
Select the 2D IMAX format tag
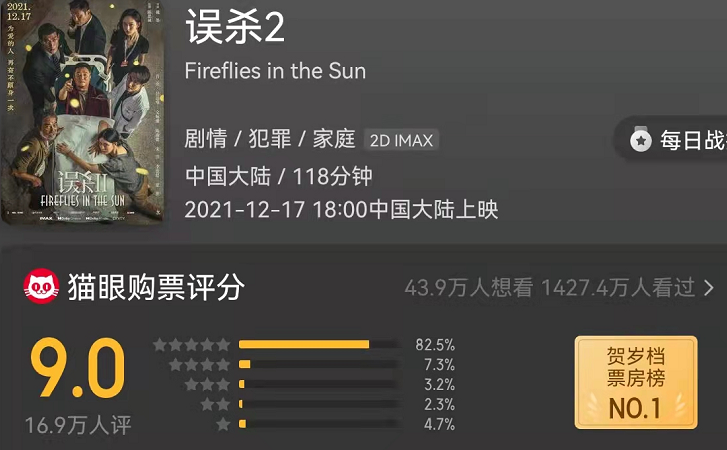pyautogui.click(x=401, y=140)
